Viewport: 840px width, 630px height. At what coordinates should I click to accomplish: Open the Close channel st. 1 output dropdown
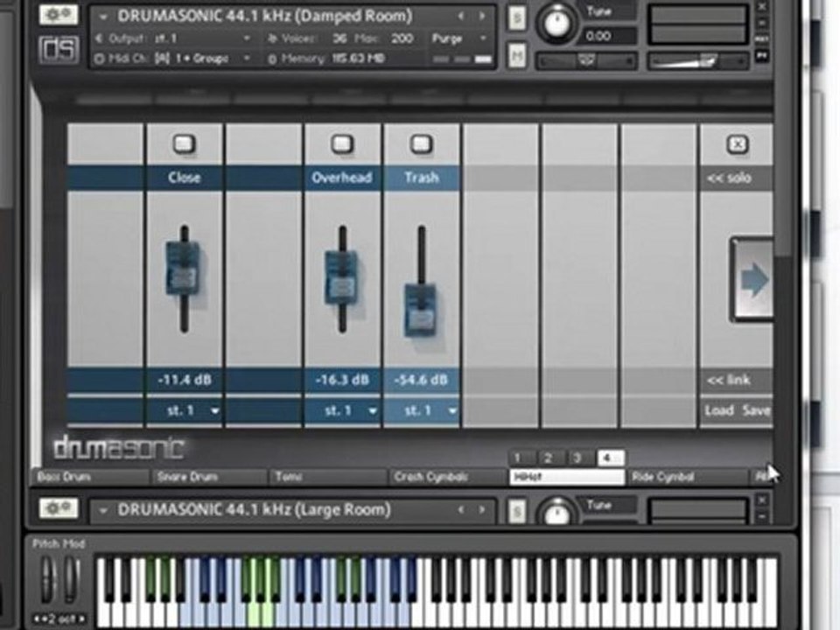click(x=185, y=411)
